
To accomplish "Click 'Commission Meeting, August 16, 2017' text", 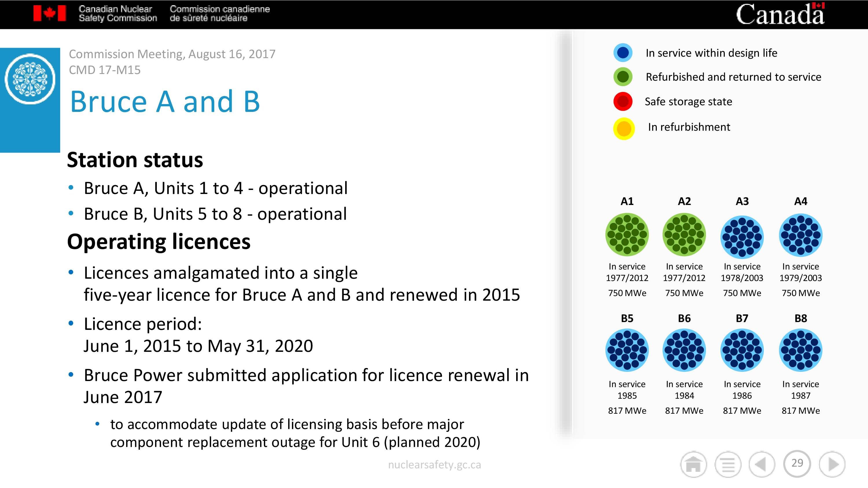I will (x=172, y=54).
